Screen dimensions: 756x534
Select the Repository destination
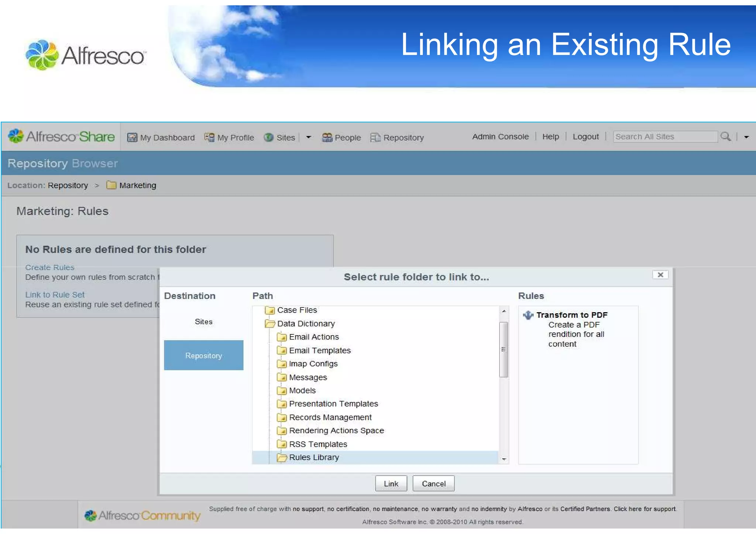203,355
